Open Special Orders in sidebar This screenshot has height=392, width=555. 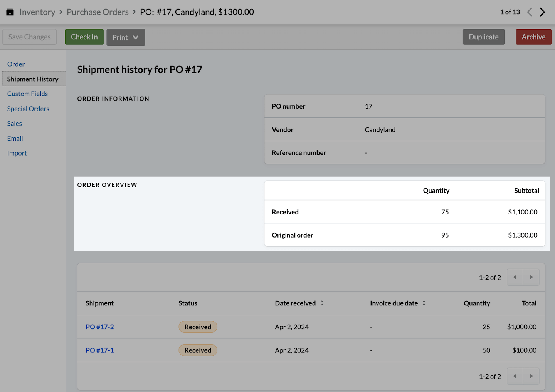click(x=28, y=109)
